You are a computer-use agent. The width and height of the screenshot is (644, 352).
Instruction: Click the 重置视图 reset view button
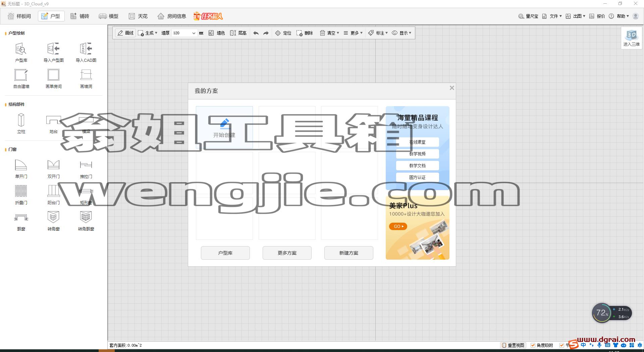click(513, 345)
